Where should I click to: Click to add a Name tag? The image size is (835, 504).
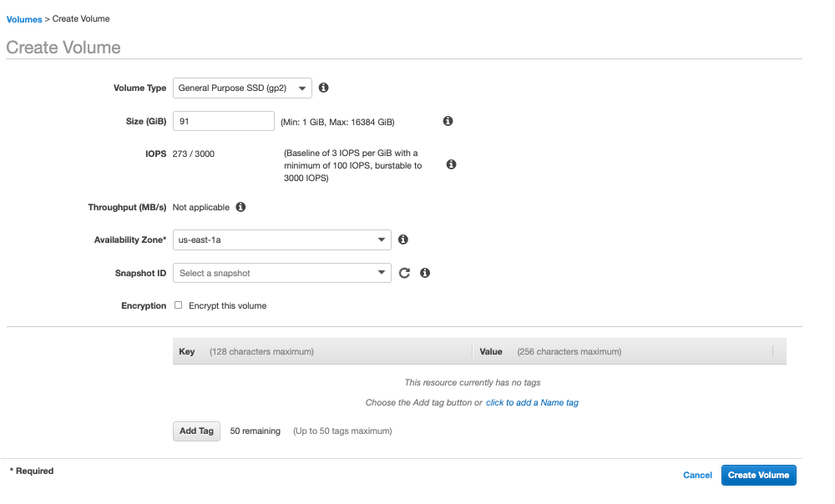point(532,401)
